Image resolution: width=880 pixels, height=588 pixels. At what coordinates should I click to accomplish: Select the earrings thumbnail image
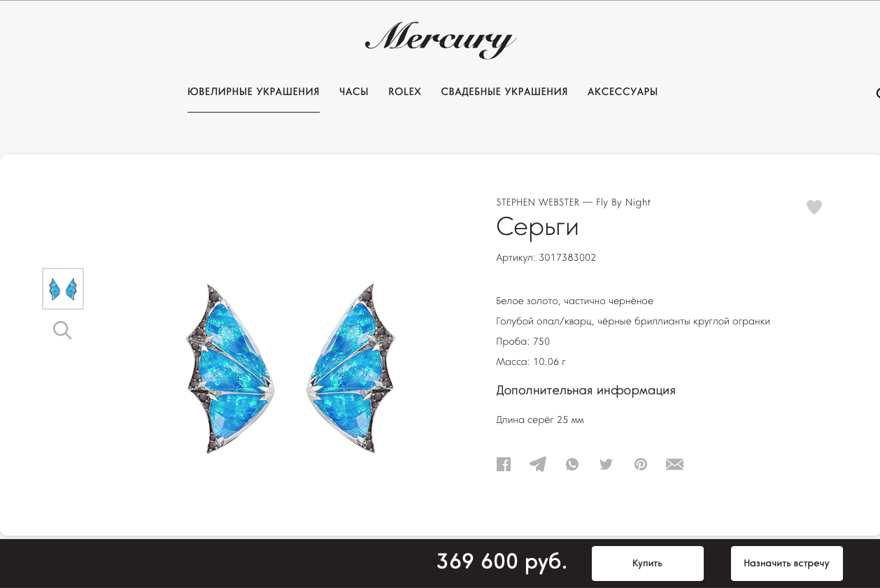(x=63, y=289)
